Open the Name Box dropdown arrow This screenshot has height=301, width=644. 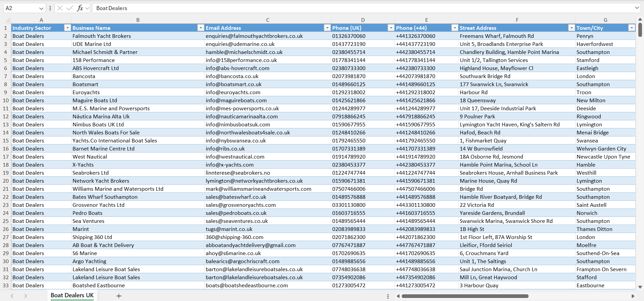point(41,8)
